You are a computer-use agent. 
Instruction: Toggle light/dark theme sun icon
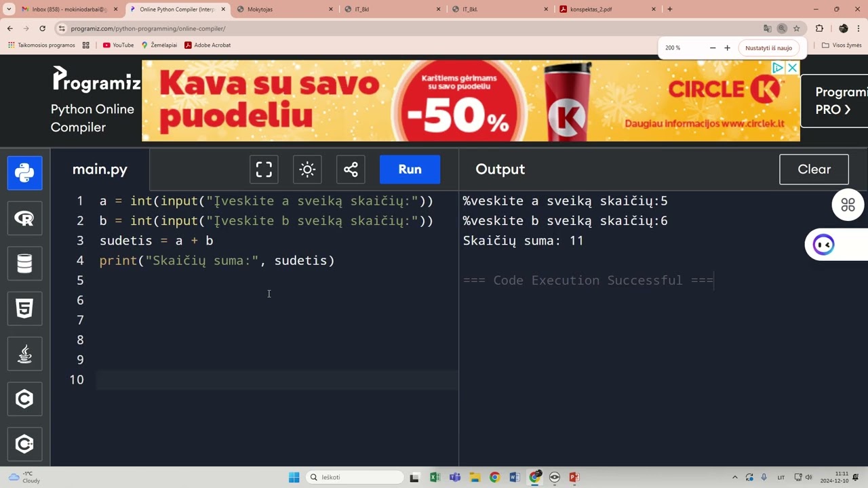(307, 169)
